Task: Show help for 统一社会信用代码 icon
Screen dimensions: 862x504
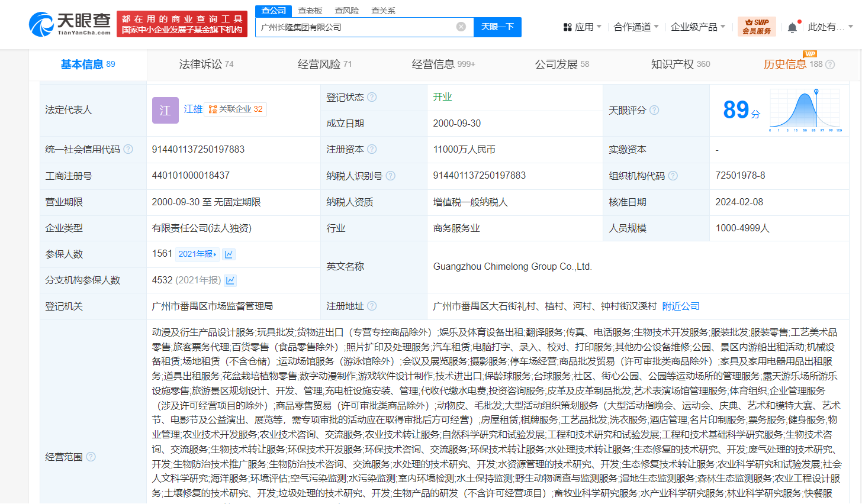Action: pos(128,149)
